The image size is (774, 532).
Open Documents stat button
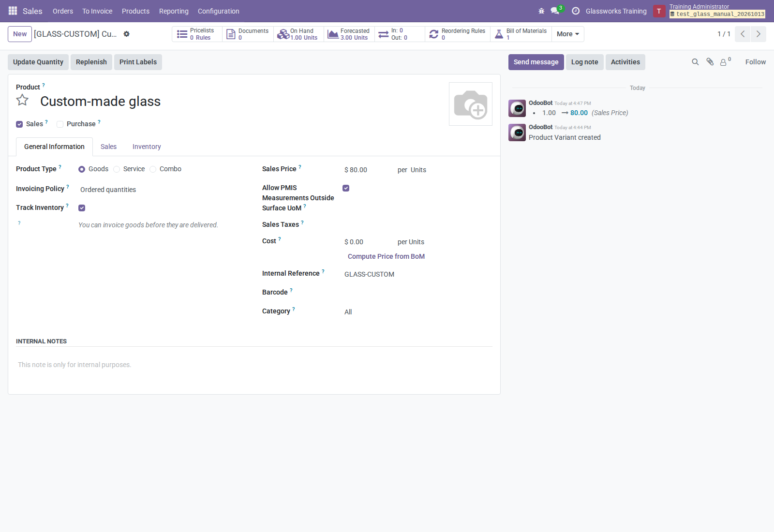[x=248, y=34]
